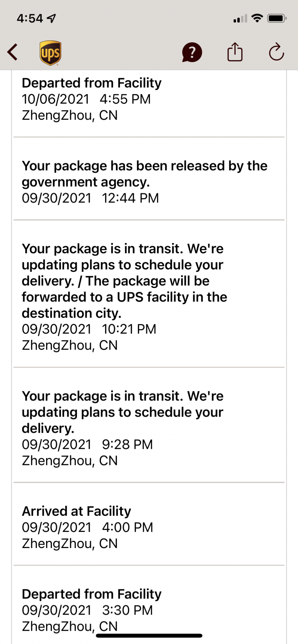This screenshot has height=644, width=298.
Task: Tap the back arrow icon
Action: [x=12, y=52]
